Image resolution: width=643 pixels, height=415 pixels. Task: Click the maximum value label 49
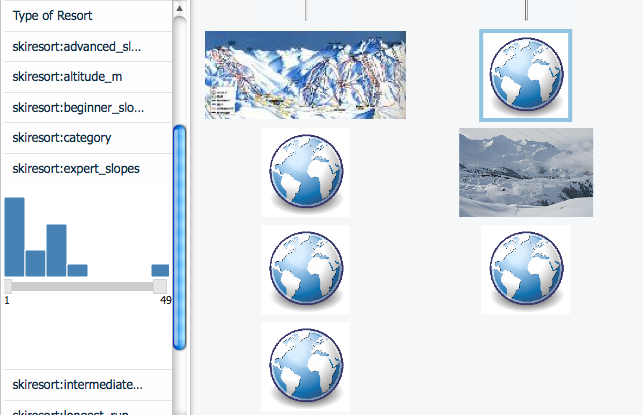click(166, 301)
